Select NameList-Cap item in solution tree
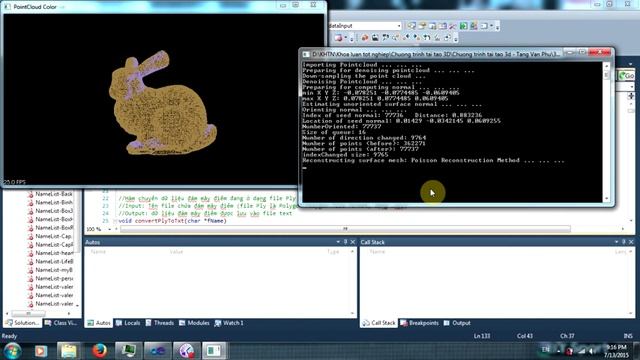This screenshot has height=360, width=640. 53,236
